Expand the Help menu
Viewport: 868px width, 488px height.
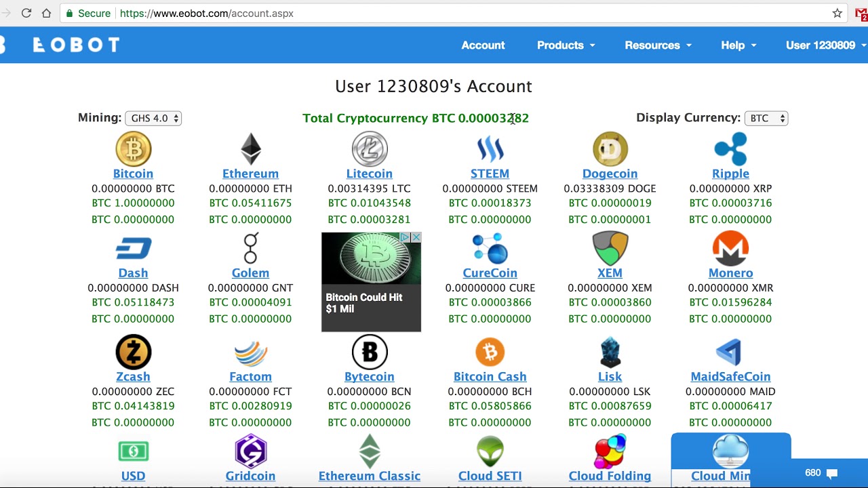tap(738, 45)
